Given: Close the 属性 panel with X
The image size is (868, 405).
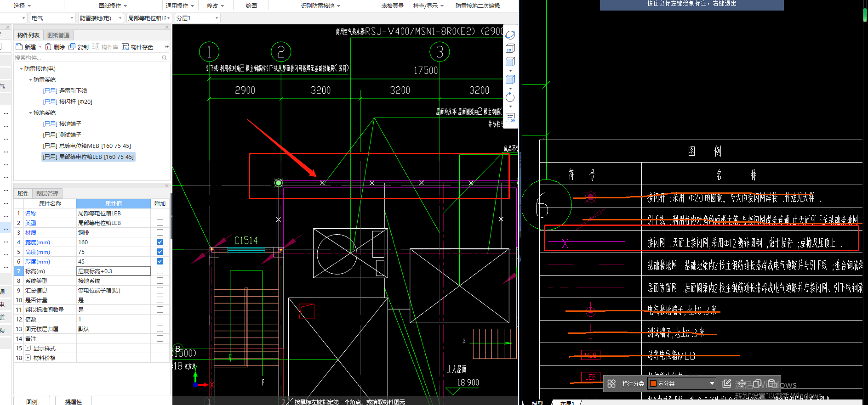Looking at the screenshot, I should [x=167, y=186].
